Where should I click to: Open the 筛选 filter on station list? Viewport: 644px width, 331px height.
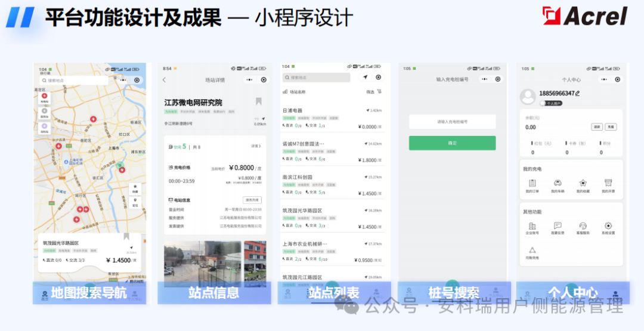373,92
